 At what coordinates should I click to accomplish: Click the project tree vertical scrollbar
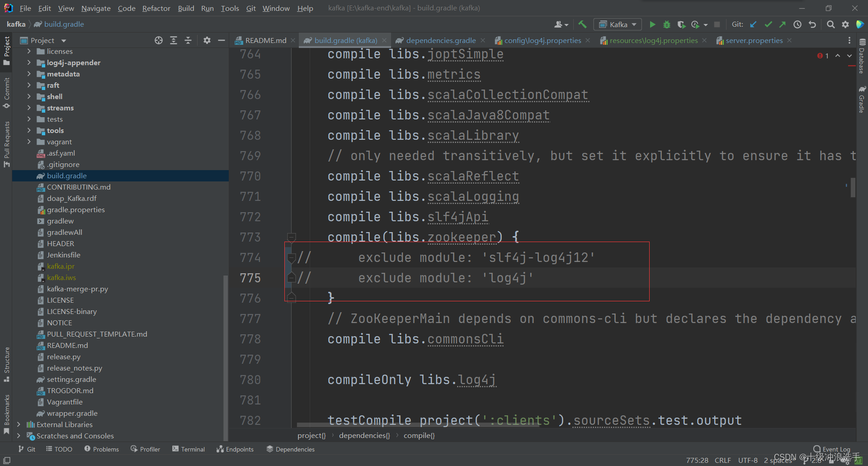(226, 357)
